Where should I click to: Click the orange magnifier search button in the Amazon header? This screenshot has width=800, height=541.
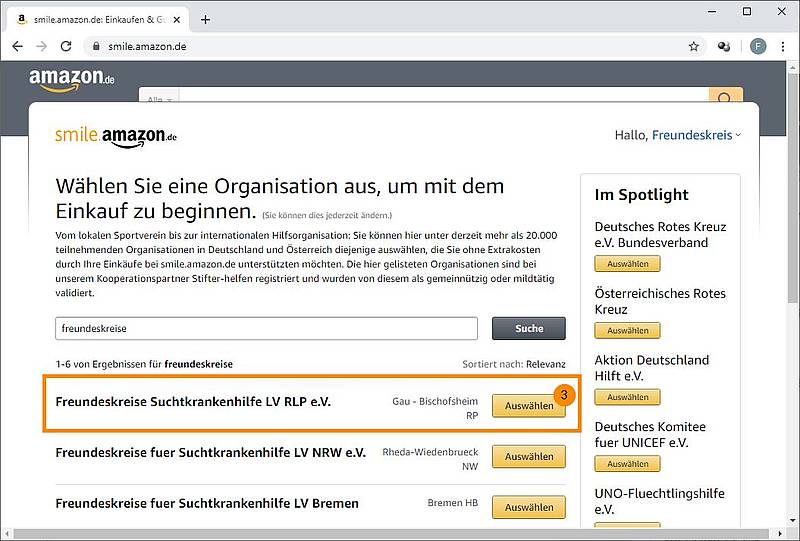[x=726, y=95]
